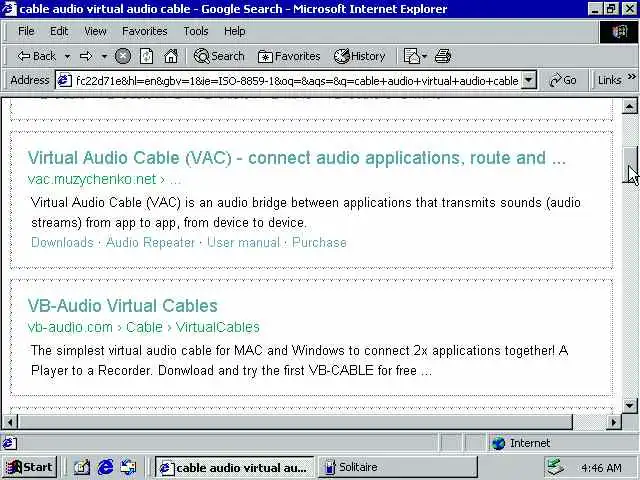Open the Virtual Audio Cable (VAC) result link
Screen dimensions: 640x480
297,158
